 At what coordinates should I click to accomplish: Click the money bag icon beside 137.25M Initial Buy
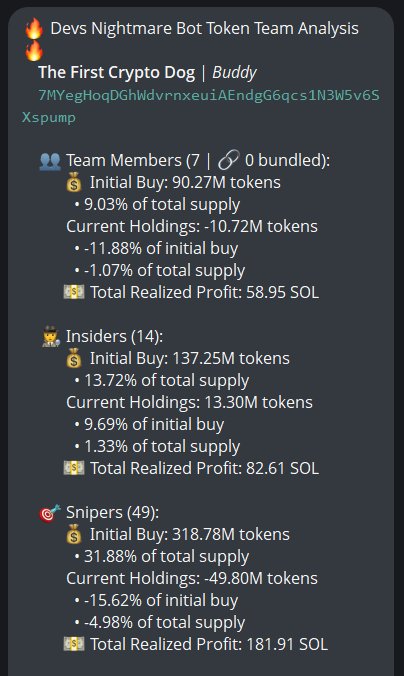click(74, 358)
